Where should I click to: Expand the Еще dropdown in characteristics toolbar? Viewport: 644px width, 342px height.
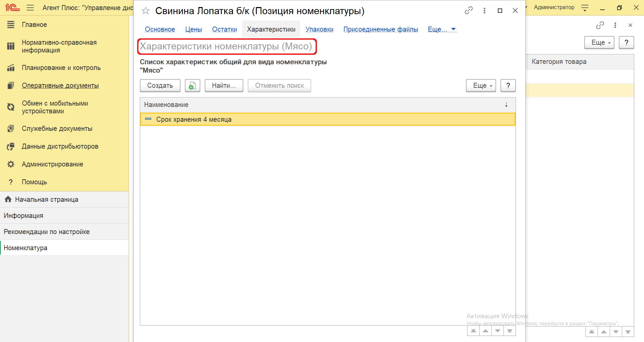[481, 86]
